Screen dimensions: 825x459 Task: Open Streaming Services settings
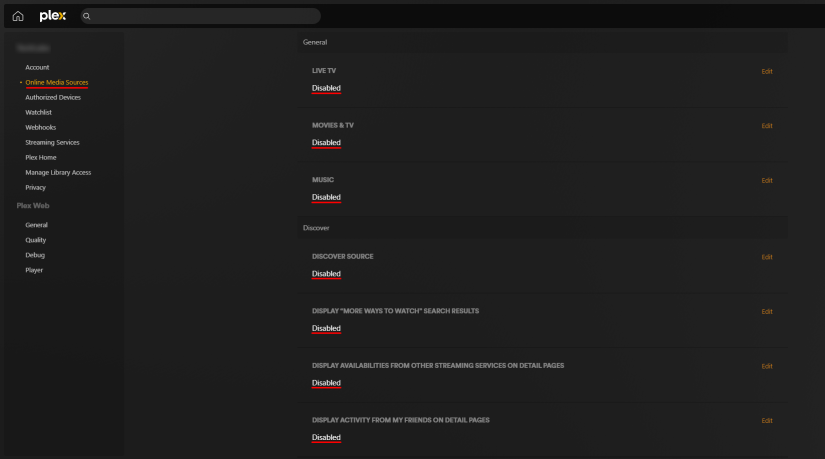point(52,143)
